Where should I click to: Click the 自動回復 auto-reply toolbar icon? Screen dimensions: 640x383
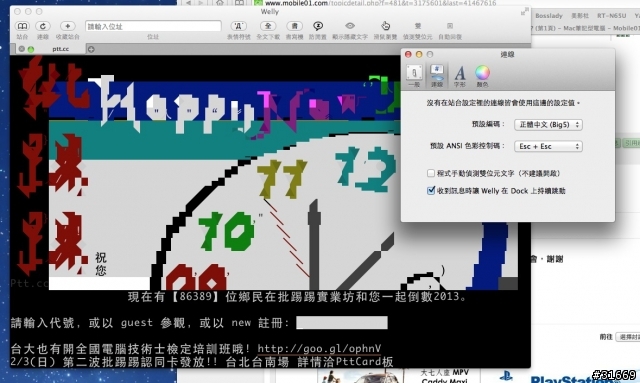[x=450, y=26]
